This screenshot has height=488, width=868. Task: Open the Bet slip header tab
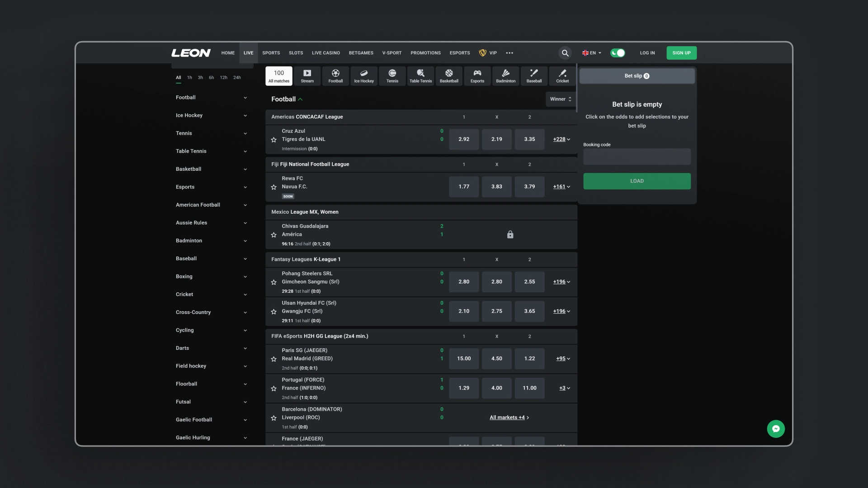tap(637, 76)
